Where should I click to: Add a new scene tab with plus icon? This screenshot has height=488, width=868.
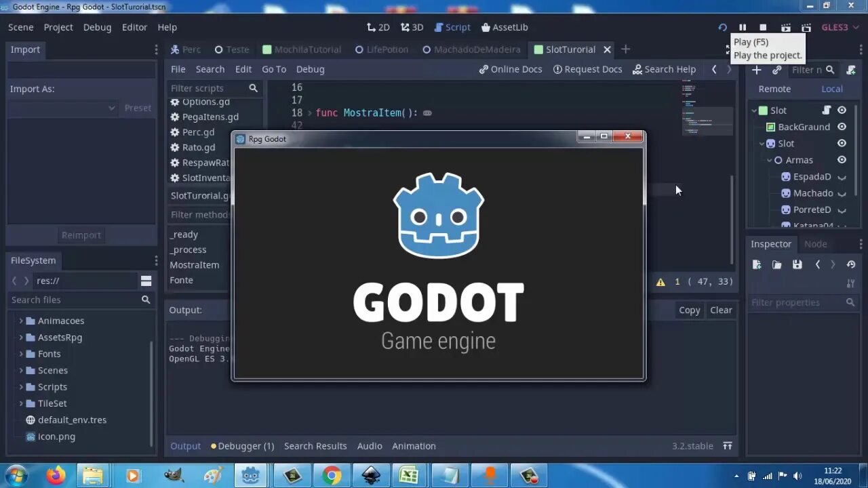coord(625,49)
